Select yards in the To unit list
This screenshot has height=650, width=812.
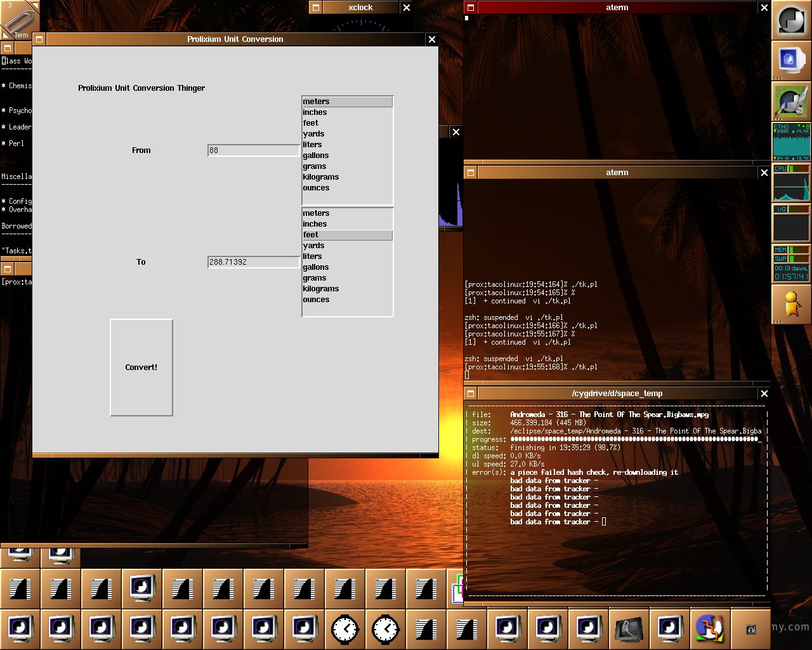pyautogui.click(x=313, y=246)
